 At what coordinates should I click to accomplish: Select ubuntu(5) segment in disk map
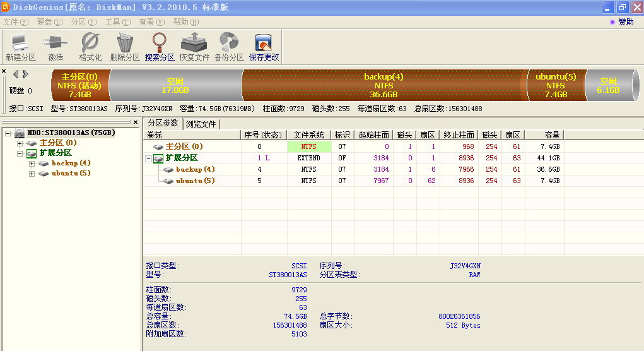[x=556, y=85]
